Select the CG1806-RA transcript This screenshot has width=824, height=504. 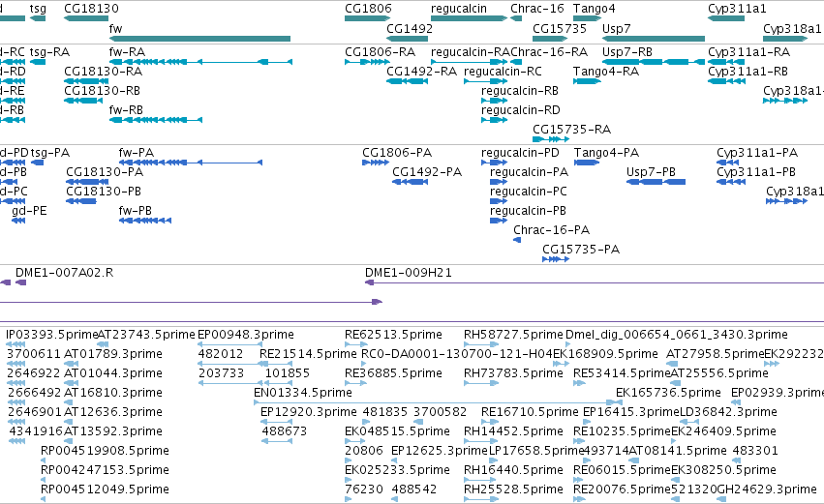(x=367, y=62)
